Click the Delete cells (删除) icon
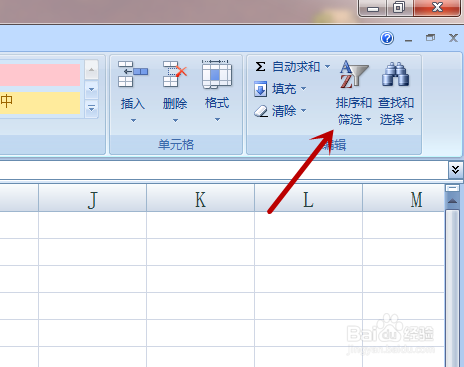This screenshot has height=367, width=464. (175, 74)
